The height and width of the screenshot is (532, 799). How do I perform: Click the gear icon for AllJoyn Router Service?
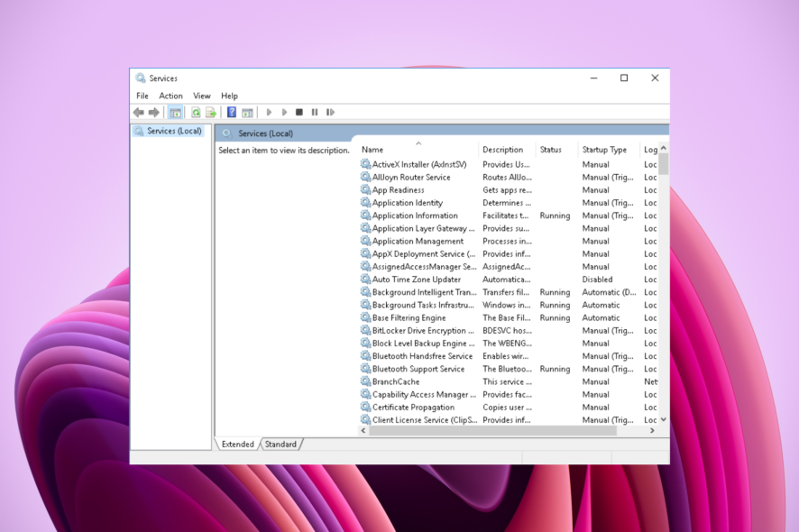365,177
